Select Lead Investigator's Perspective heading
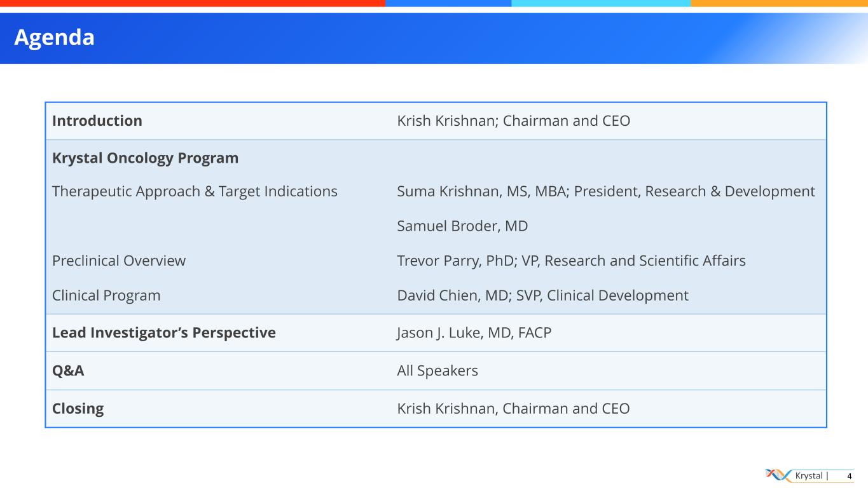Viewport: 868px width, 488px height. click(163, 333)
